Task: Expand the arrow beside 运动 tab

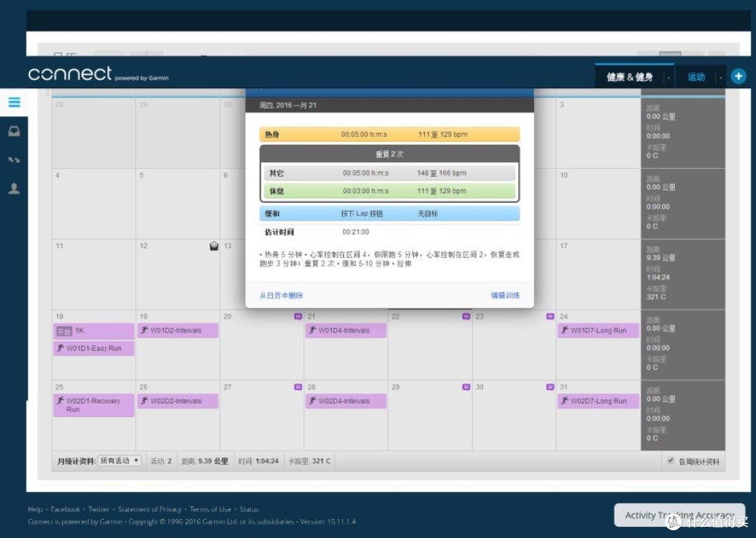Action: point(720,78)
